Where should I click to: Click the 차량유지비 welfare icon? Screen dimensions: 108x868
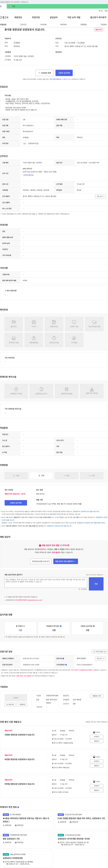click(54, 324)
